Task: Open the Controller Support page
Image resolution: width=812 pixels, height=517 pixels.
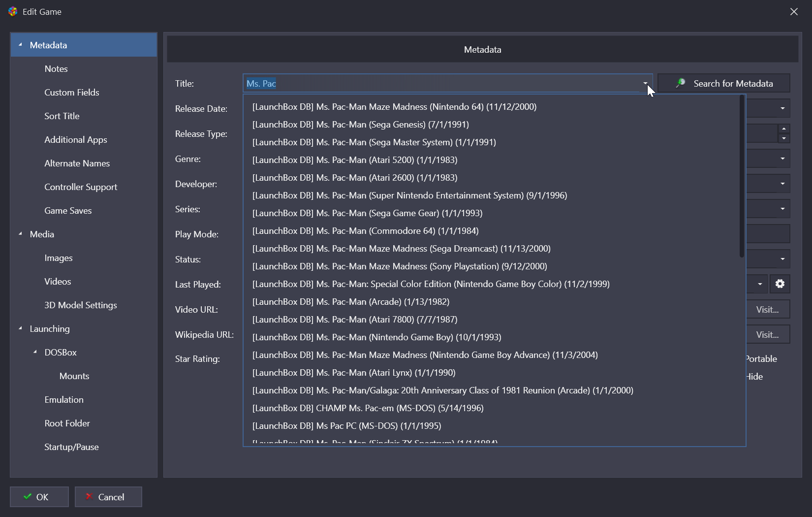Action: pos(81,187)
